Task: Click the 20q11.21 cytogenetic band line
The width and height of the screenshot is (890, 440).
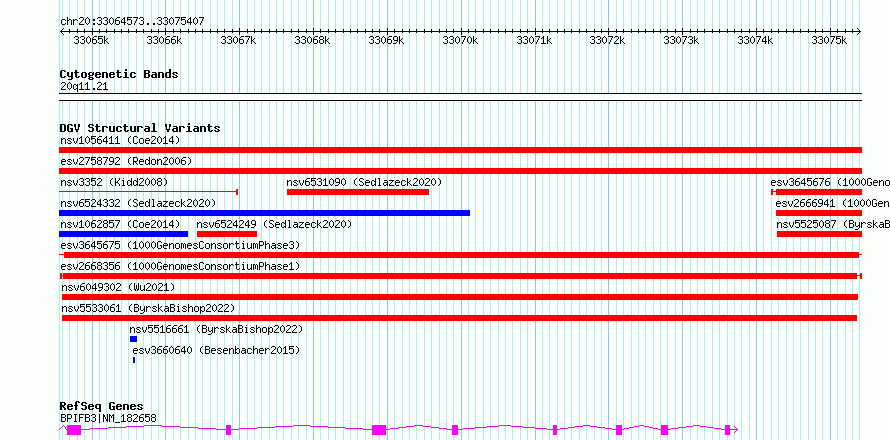Action: click(x=460, y=97)
